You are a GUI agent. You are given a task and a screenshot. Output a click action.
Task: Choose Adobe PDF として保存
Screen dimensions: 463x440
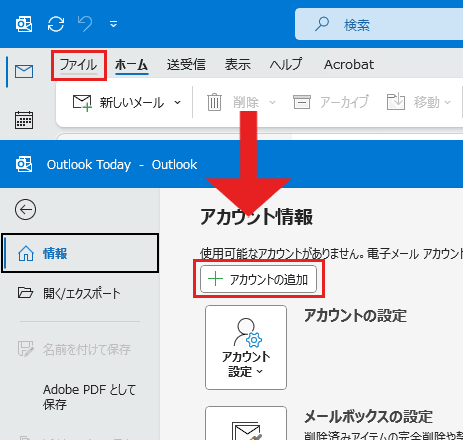(x=89, y=397)
